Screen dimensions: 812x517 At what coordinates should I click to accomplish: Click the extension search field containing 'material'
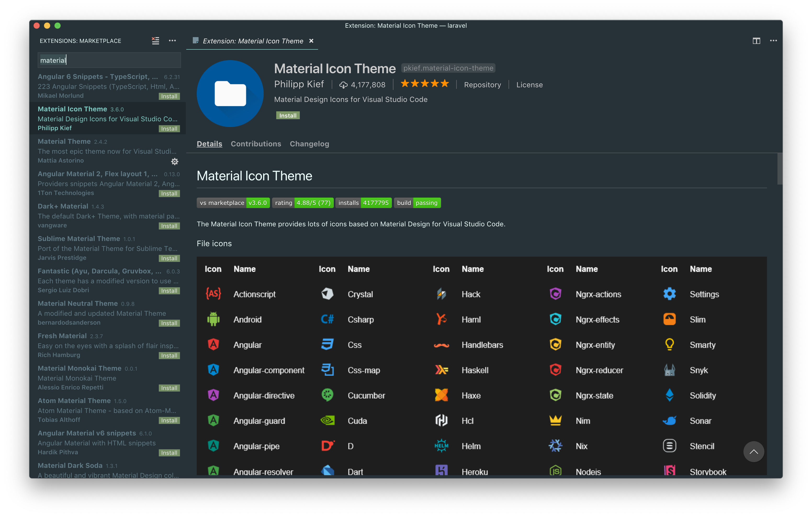(109, 60)
